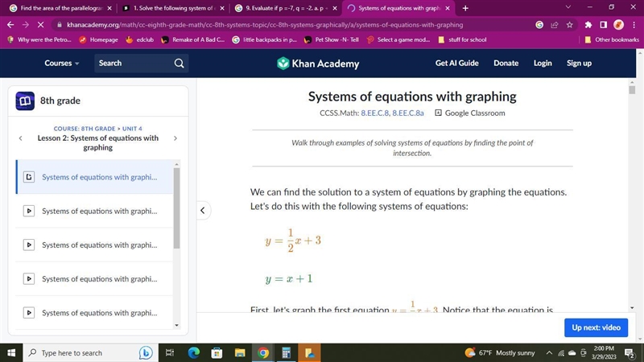The width and height of the screenshot is (644, 362).
Task: Click the Bing icon in taskbar search
Action: (146, 352)
